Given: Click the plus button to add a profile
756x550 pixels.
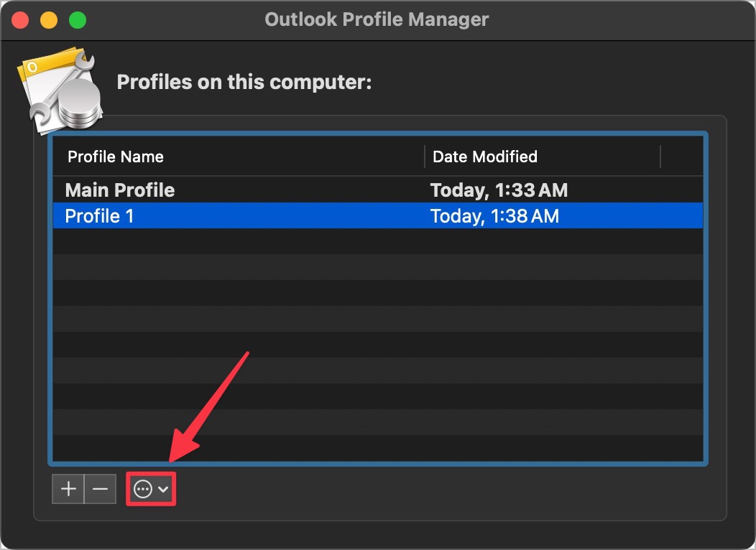Looking at the screenshot, I should (x=68, y=490).
